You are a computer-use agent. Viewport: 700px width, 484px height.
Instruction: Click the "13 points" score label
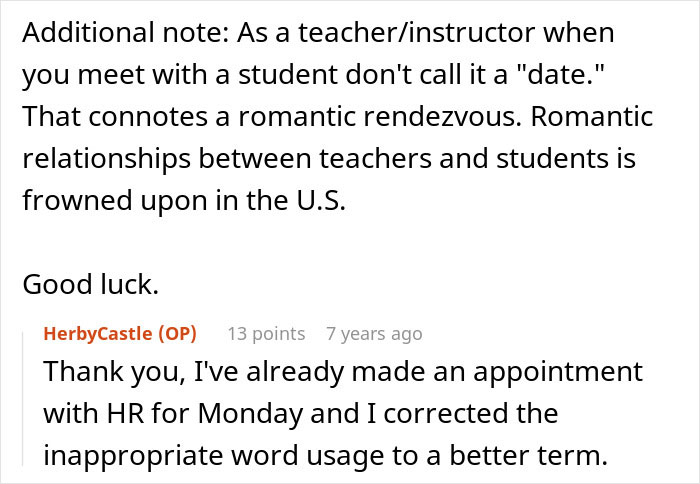[x=266, y=333]
